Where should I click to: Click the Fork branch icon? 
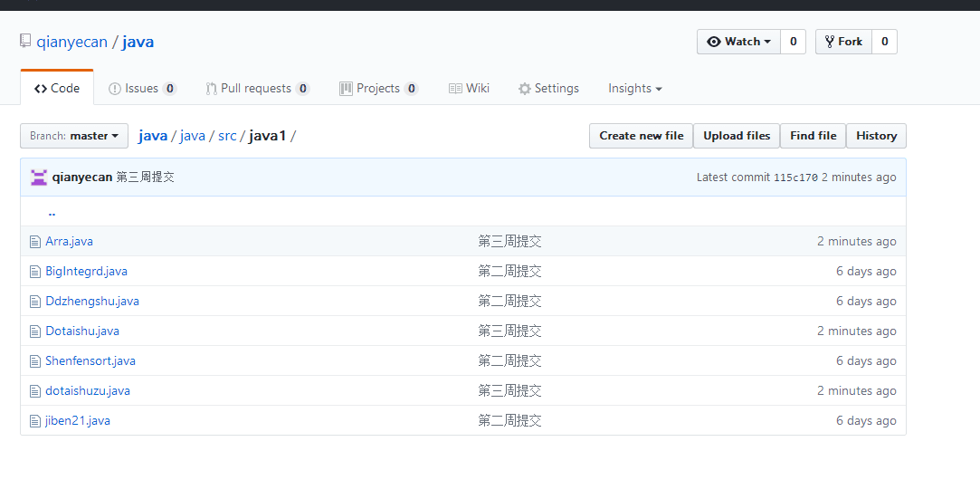tap(830, 42)
